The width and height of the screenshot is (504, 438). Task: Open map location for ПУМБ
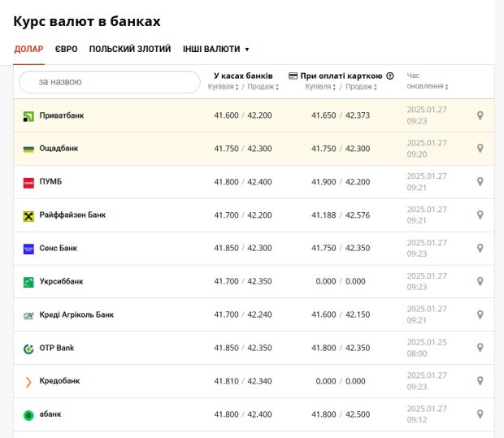tap(480, 181)
